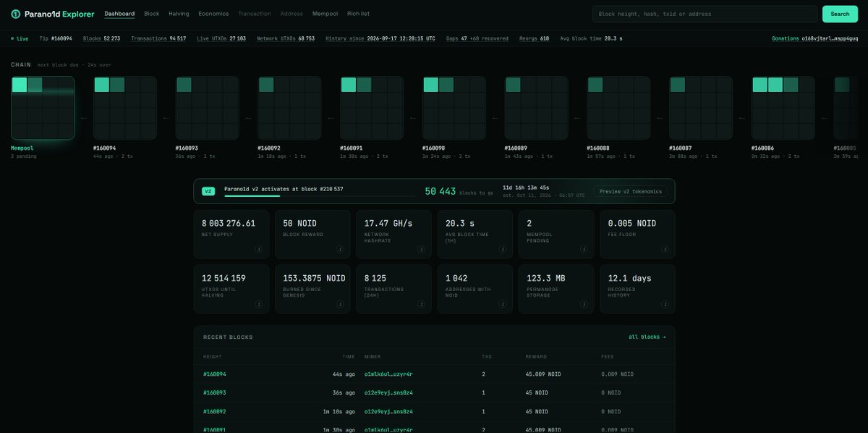The image size is (868, 433).
Task: Select chain block thumbnail #160087
Action: click(701, 108)
